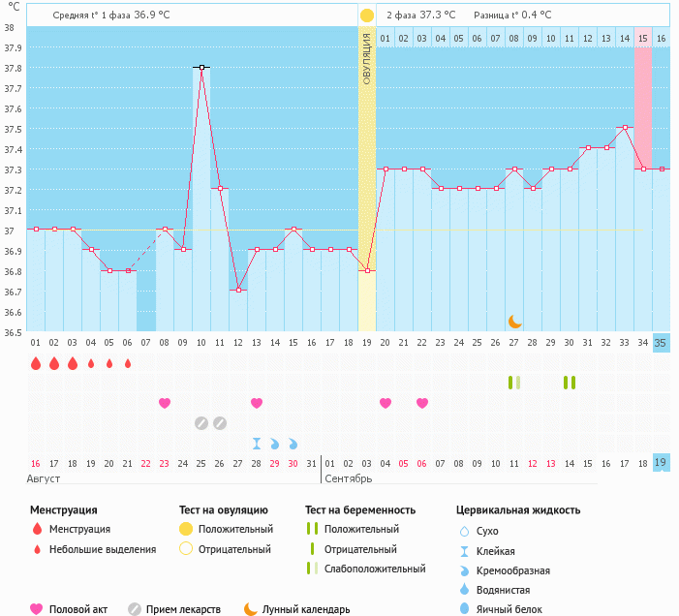The image size is (679, 616).
Task: Click the yellow ovulation circle in the header
Action: 367,15
